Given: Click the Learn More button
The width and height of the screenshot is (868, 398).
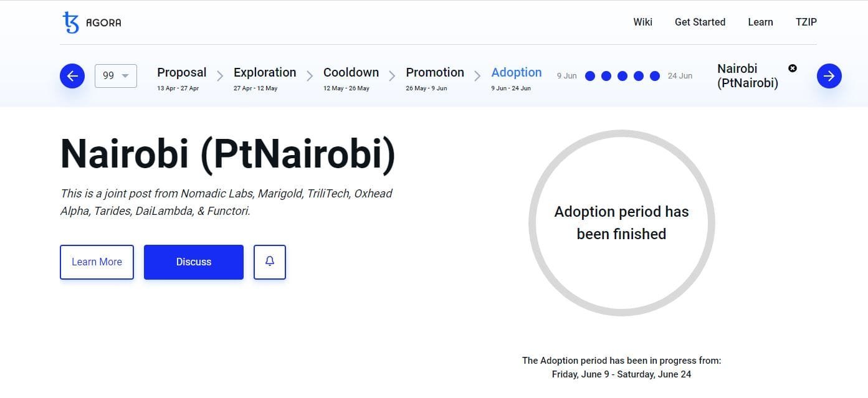Looking at the screenshot, I should (x=97, y=262).
